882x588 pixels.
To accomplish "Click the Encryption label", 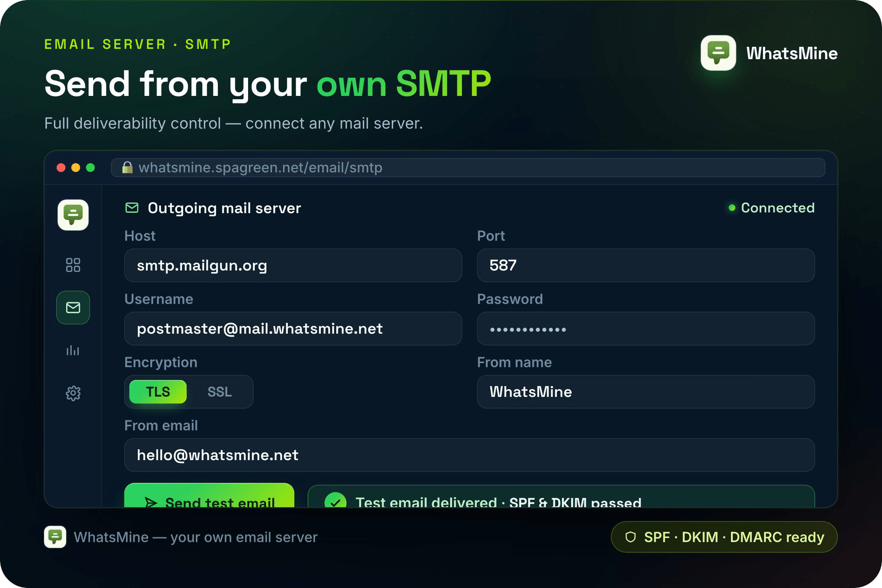I will click(161, 362).
